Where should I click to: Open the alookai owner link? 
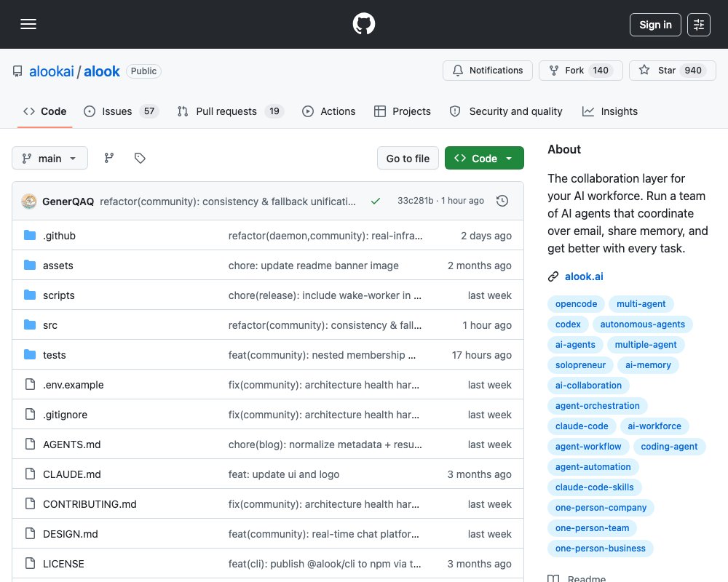click(52, 71)
